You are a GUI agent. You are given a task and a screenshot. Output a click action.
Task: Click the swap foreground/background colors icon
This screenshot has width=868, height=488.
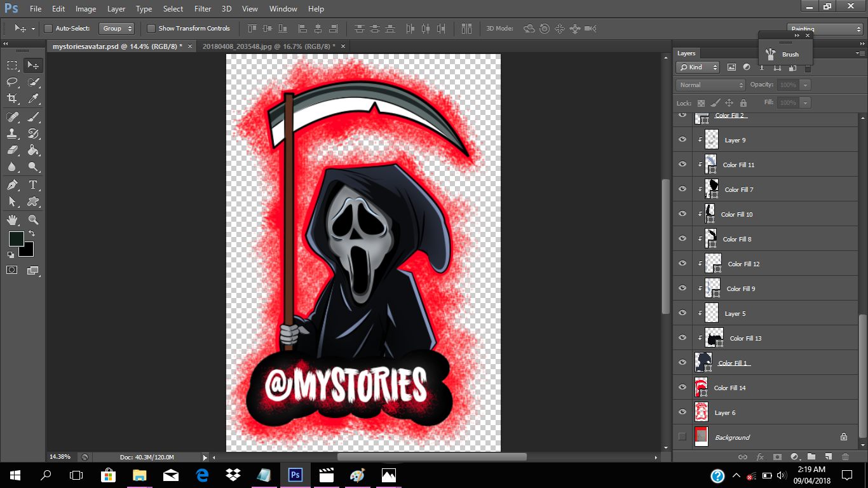pyautogui.click(x=32, y=234)
